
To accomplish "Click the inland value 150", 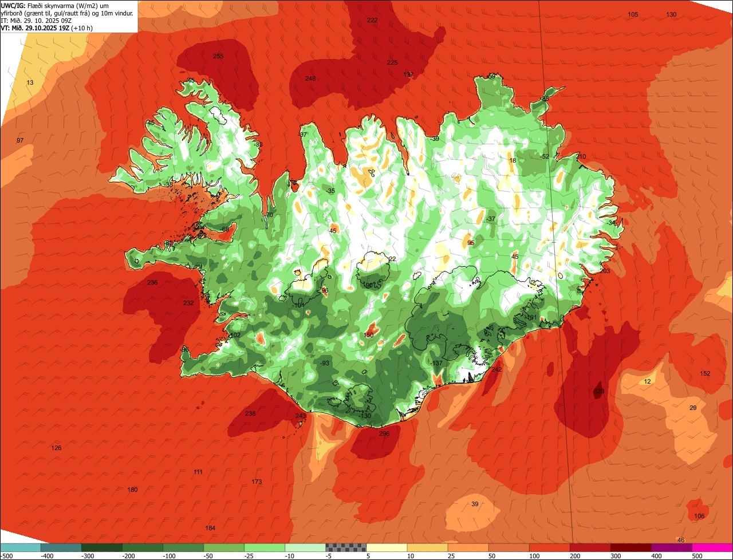I will click(x=368, y=336).
